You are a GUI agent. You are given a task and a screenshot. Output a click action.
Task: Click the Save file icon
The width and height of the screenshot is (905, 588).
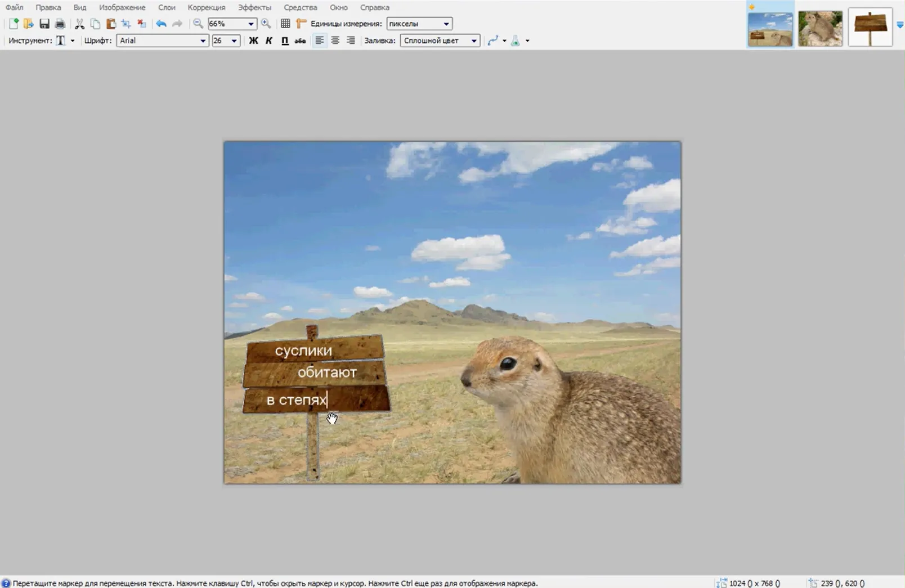click(x=44, y=24)
